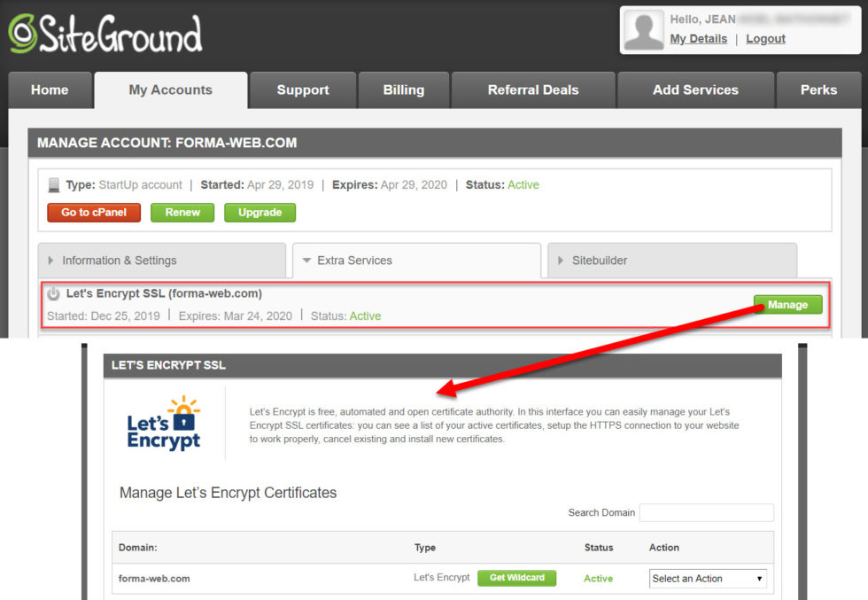Screen dimensions: 868x600
Task: Open the My Accounts tab
Action: point(170,90)
